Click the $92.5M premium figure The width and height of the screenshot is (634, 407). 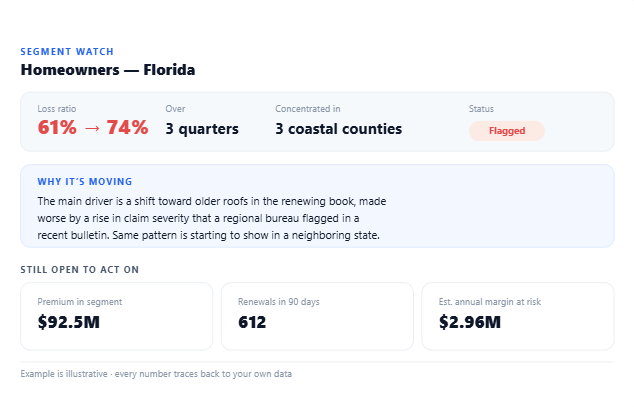69,322
